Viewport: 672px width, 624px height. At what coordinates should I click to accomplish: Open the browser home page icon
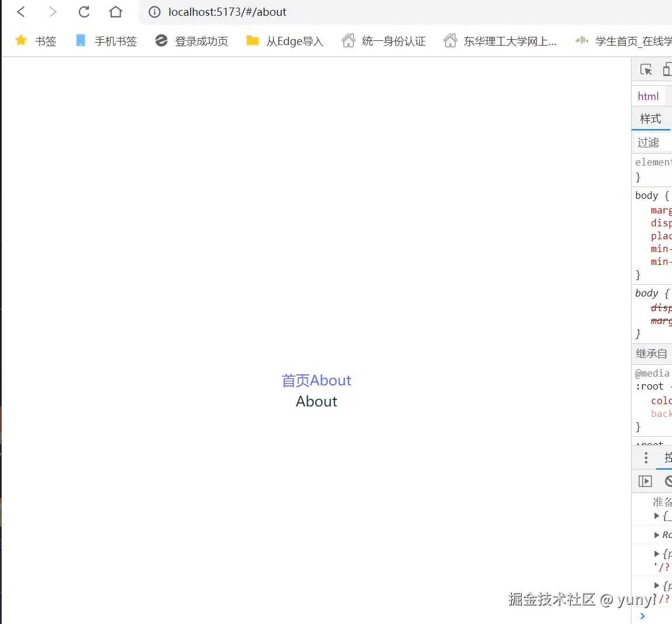click(115, 12)
